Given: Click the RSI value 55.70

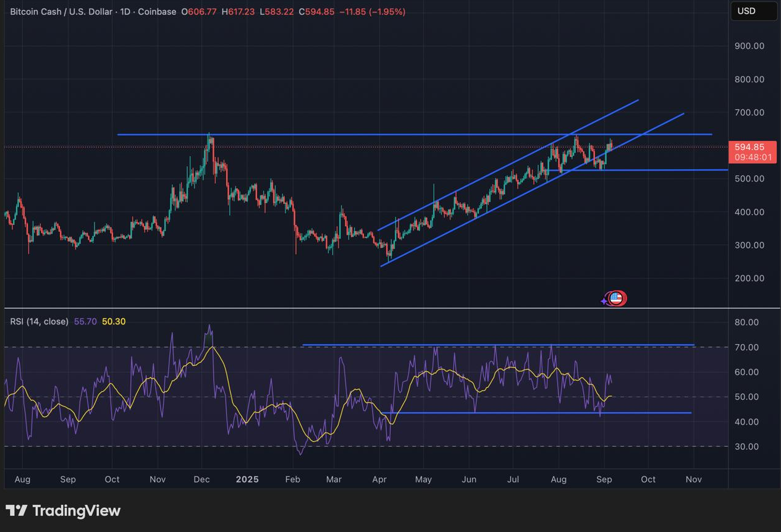Looking at the screenshot, I should [x=85, y=321].
